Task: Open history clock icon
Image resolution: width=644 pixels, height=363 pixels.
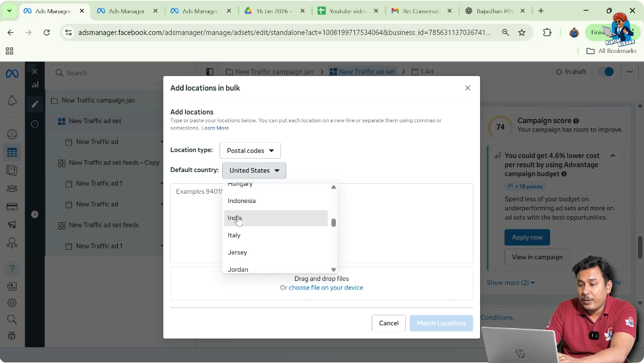Action: pos(34,124)
